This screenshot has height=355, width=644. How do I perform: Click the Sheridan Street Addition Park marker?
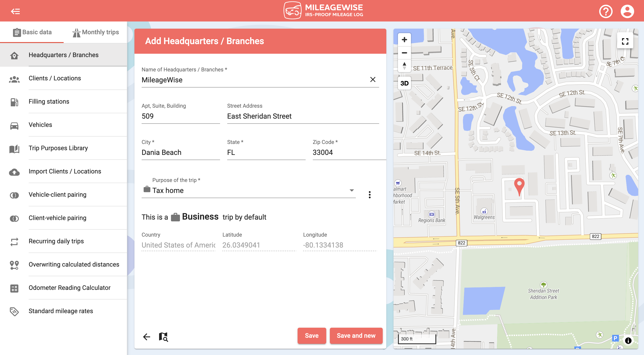click(543, 284)
